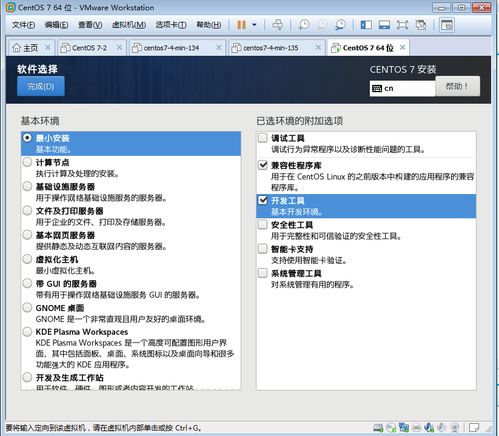Open the 帮助(H) menu

209,25
